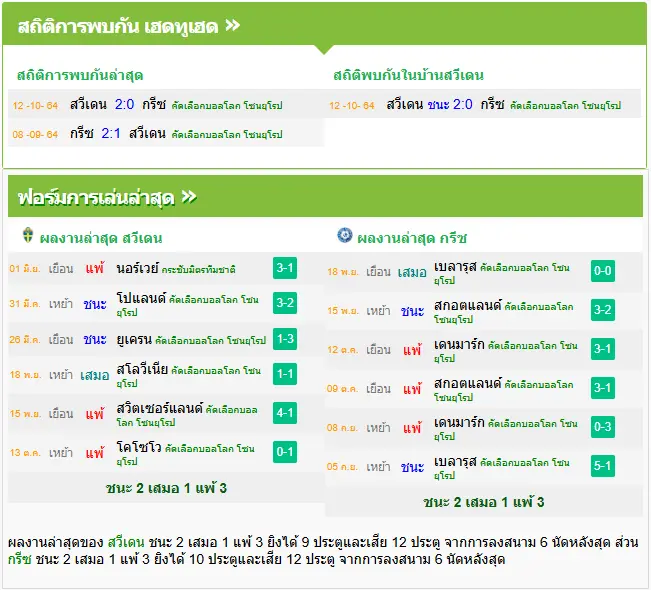Click เบลารุส in the 18 พ.ย. row
This screenshot has height=590, width=651.
(455, 267)
